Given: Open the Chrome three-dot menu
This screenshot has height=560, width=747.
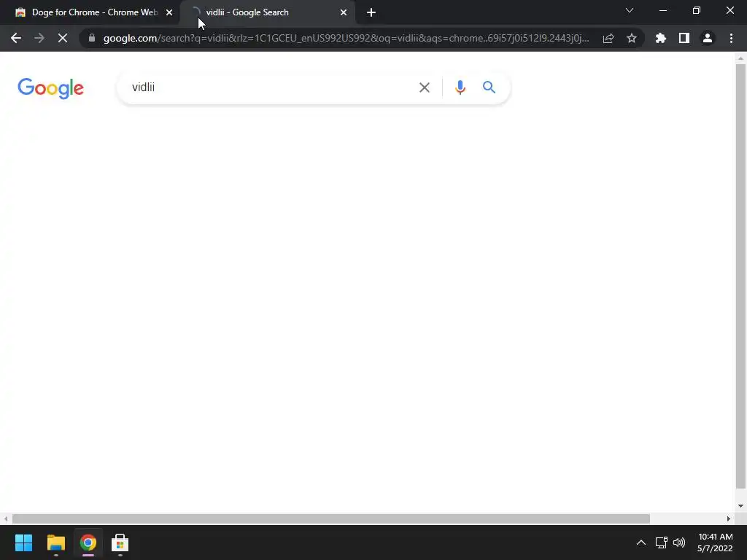Looking at the screenshot, I should tap(731, 38).
